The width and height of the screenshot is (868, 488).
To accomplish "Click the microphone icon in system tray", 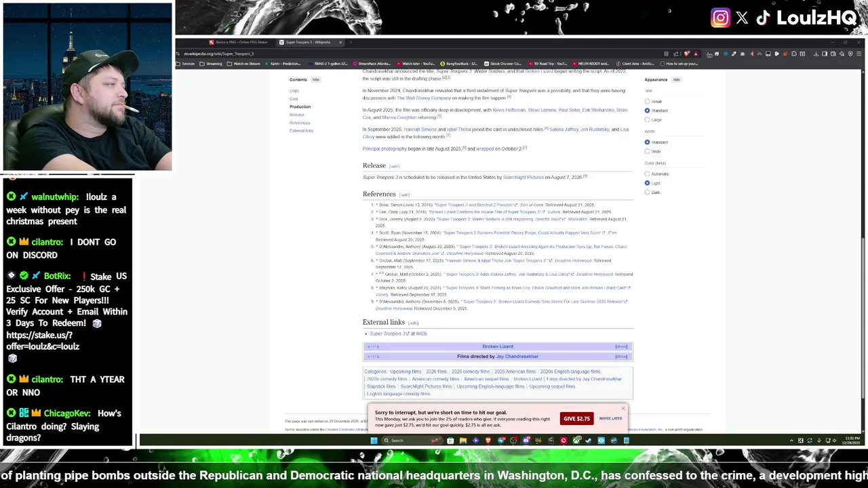I will pyautogui.click(x=819, y=441).
